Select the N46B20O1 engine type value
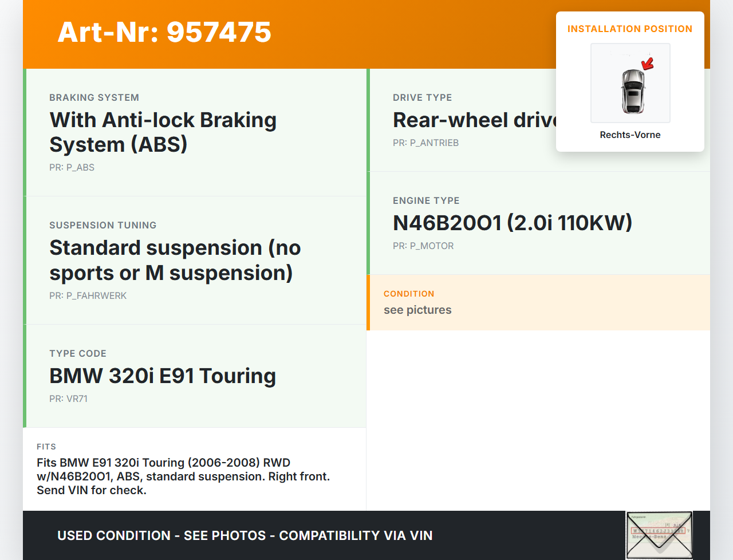Viewport: 733px width, 560px height. click(x=512, y=223)
